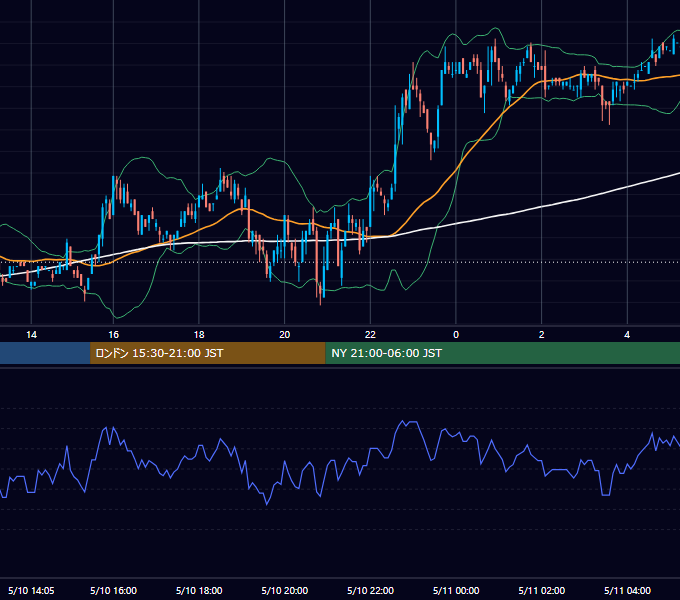
Task: Click the 5/10 22:00 timestamp label
Action: [370, 590]
